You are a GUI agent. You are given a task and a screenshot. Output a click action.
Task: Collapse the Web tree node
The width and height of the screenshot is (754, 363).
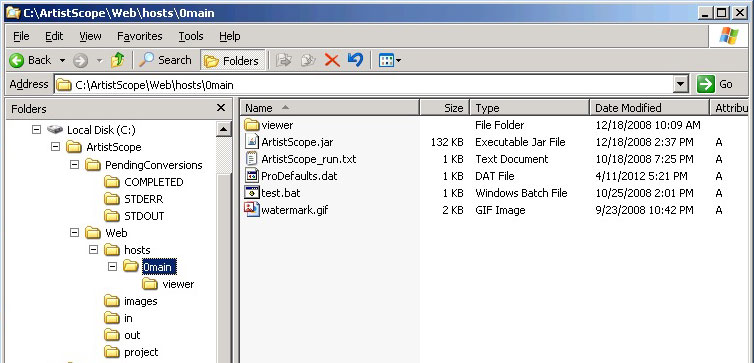click(74, 233)
